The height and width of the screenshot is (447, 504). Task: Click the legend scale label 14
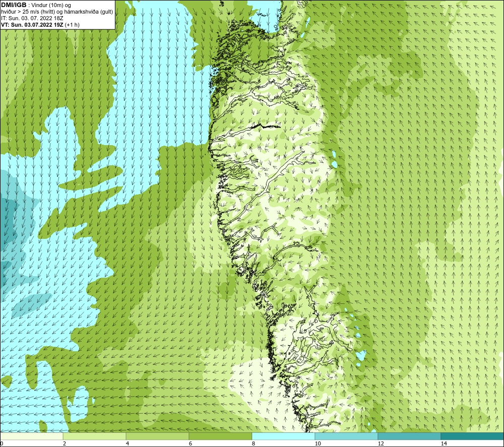pos(444,443)
